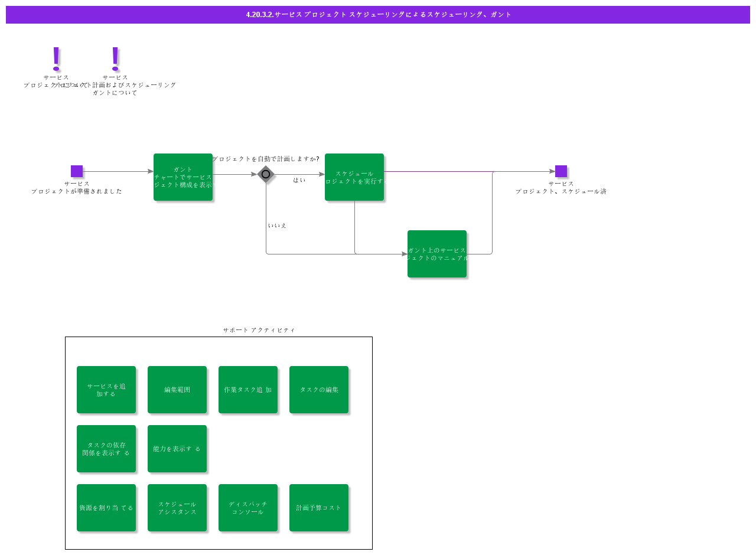
Task: Open the '作業タスク追加' activity box
Action: 248,390
